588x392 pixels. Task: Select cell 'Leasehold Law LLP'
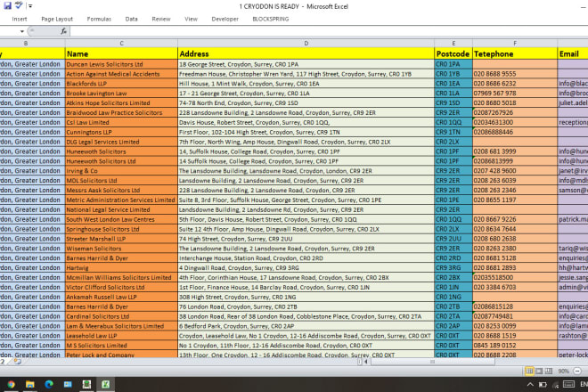click(x=121, y=336)
